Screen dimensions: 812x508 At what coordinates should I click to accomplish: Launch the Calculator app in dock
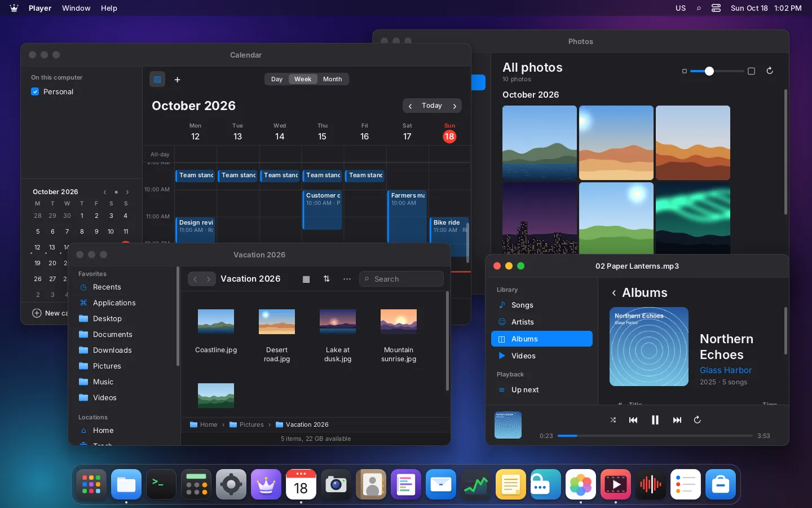coord(196,484)
